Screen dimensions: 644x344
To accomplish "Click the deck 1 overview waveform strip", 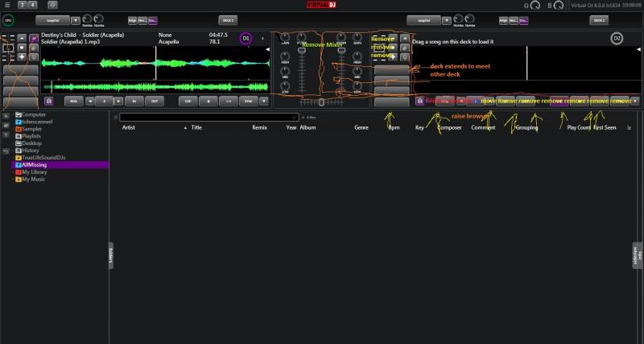I will (155, 87).
